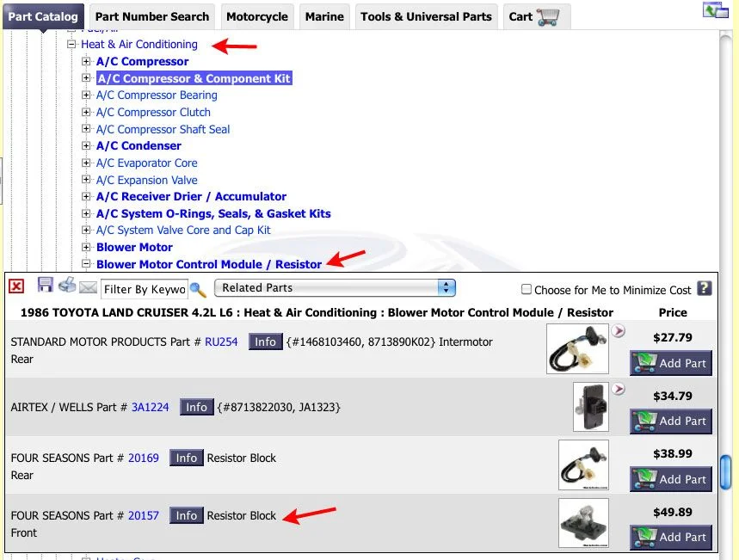The width and height of the screenshot is (739, 560).
Task: Click the Filter By Keyword input field
Action: click(x=145, y=289)
